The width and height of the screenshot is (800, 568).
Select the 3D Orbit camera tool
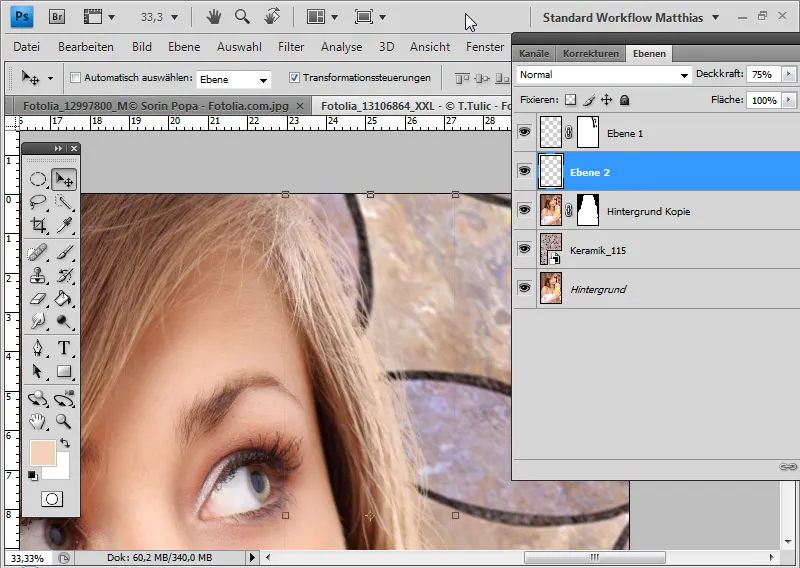coord(64,399)
